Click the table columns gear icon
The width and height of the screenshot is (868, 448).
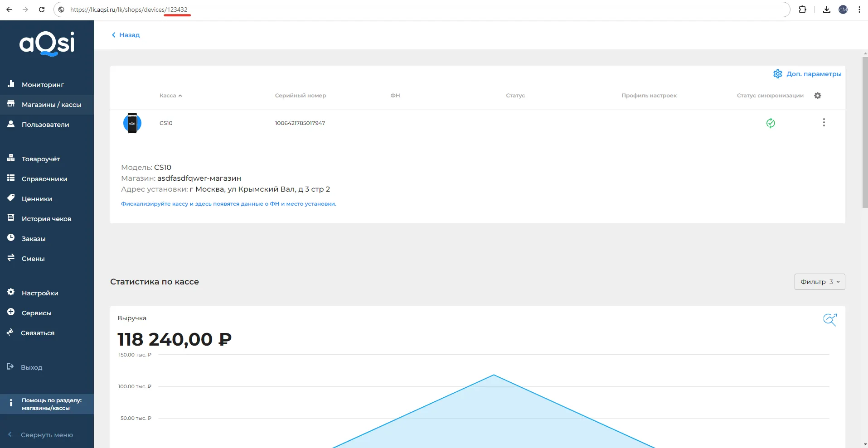tap(817, 96)
